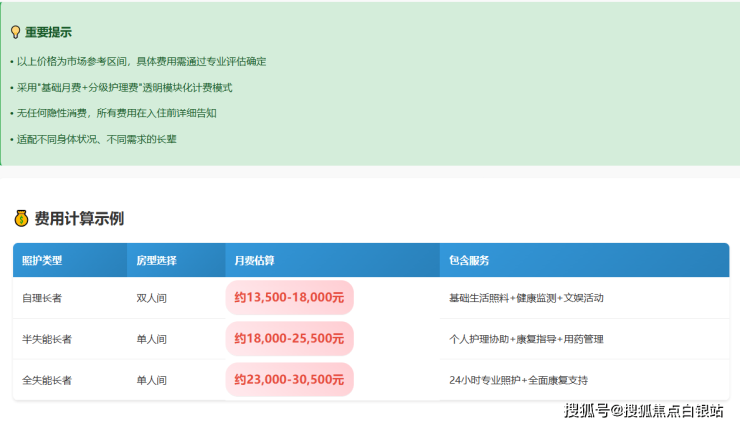Click the 基础生活照料+健康监测+文娱活动 services cell
This screenshot has width=740, height=426.
tap(526, 298)
